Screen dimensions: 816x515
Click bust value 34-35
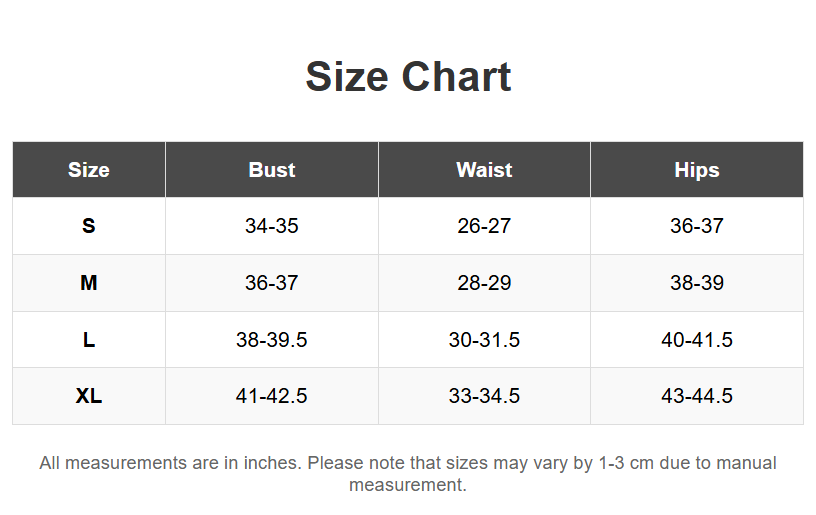click(272, 226)
